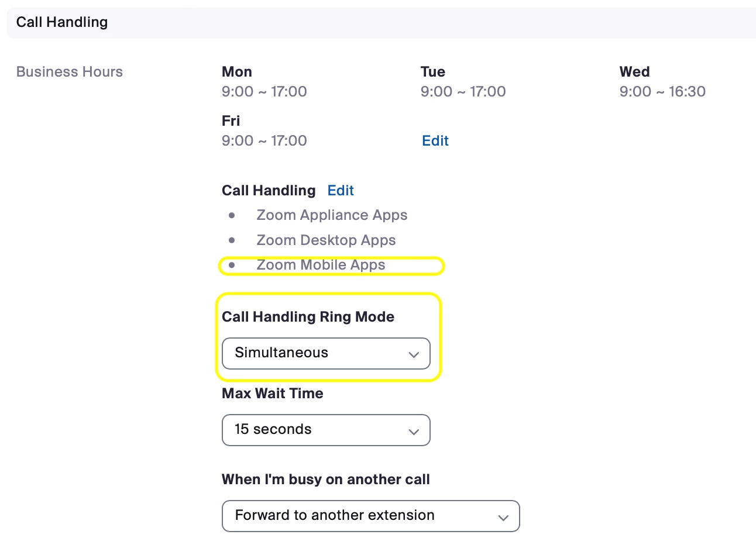The height and width of the screenshot is (538, 756).
Task: Click the Business Hours label
Action: (x=70, y=72)
